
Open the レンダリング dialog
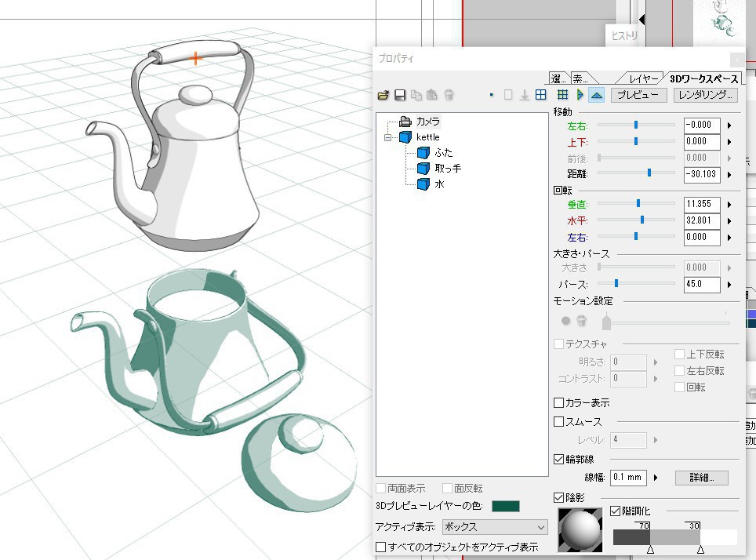click(703, 95)
